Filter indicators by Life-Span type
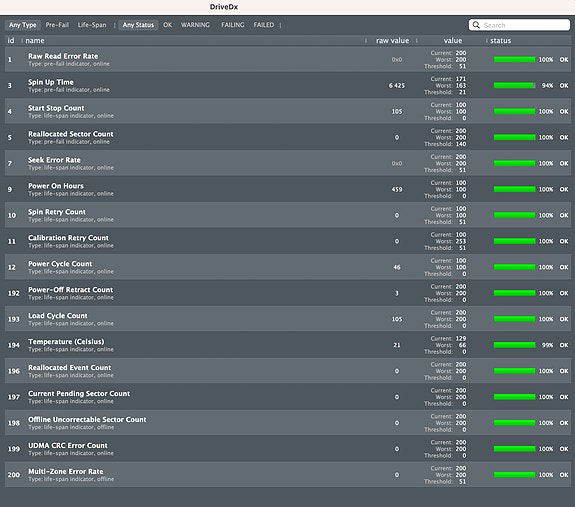This screenshot has height=507, width=575. pos(92,25)
